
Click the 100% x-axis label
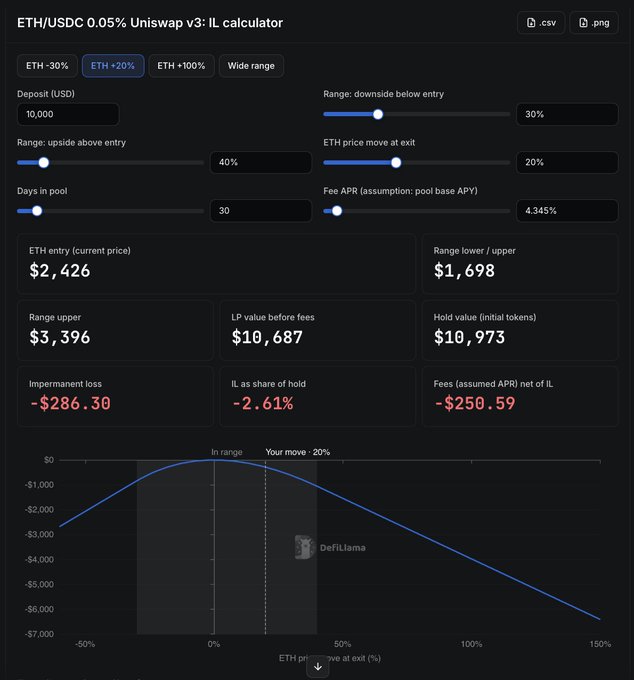471,644
